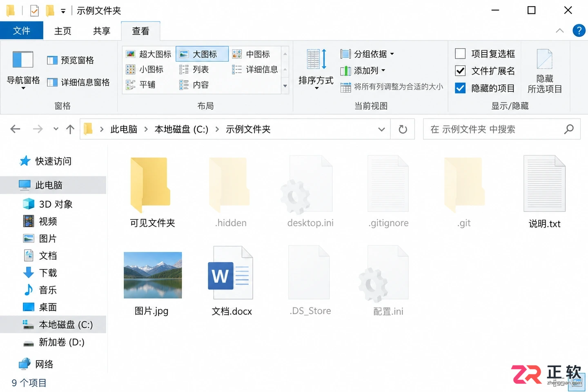Screen dimensions: 588x392
Task: Select the 图片.jpg thumbnail
Action: (153, 275)
